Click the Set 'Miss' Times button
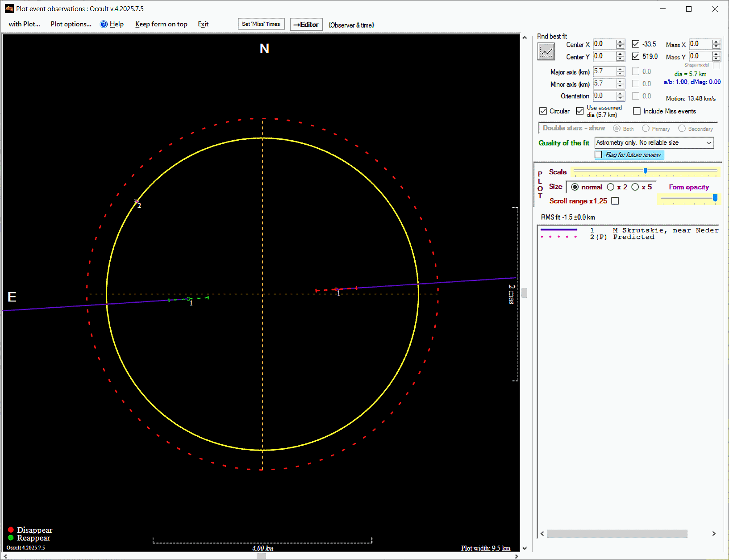Image resolution: width=729 pixels, height=560 pixels. (261, 24)
